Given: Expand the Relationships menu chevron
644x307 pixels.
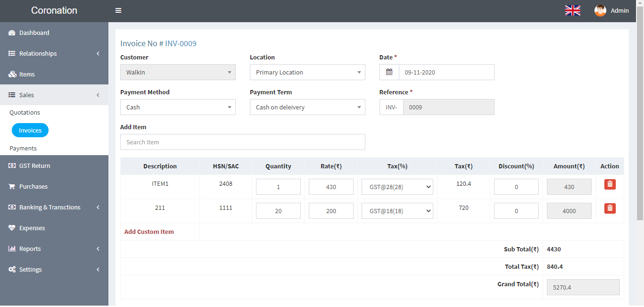Looking at the screenshot, I should (x=98, y=53).
